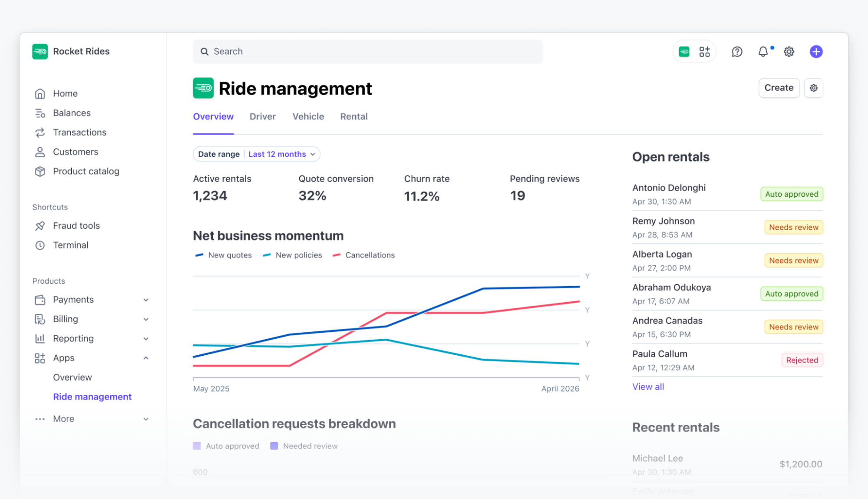Click the Balances sidebar icon
Screen dimensions: 868x499
tap(40, 113)
